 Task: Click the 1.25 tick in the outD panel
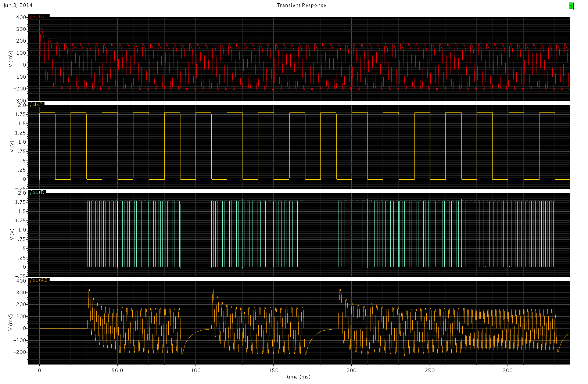[x=21, y=220]
